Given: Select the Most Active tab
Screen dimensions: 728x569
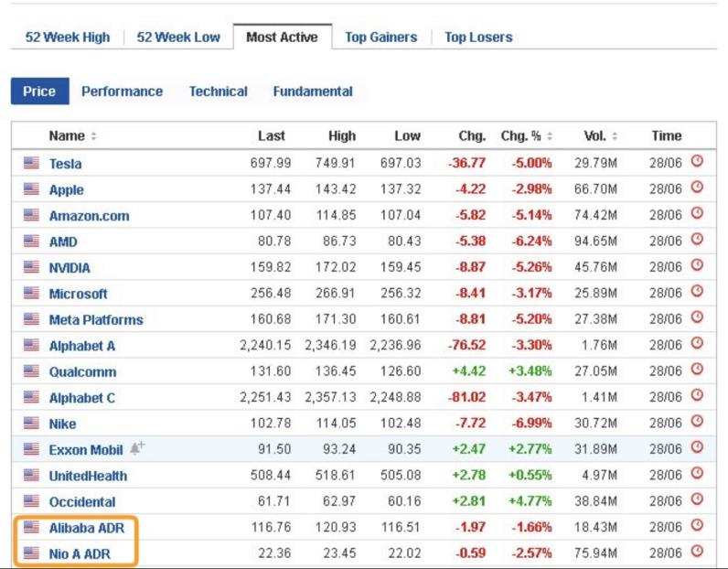Looking at the screenshot, I should point(283,38).
